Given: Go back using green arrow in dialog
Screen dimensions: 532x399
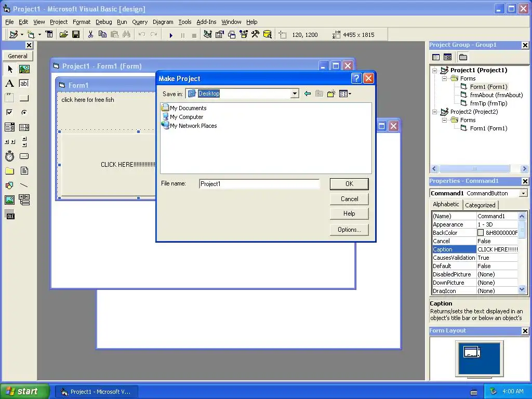Looking at the screenshot, I should pyautogui.click(x=308, y=94).
